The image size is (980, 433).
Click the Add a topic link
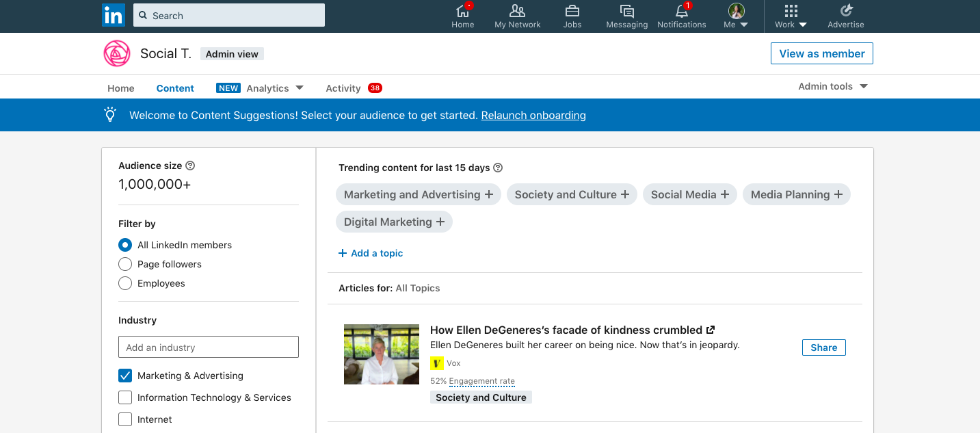371,253
